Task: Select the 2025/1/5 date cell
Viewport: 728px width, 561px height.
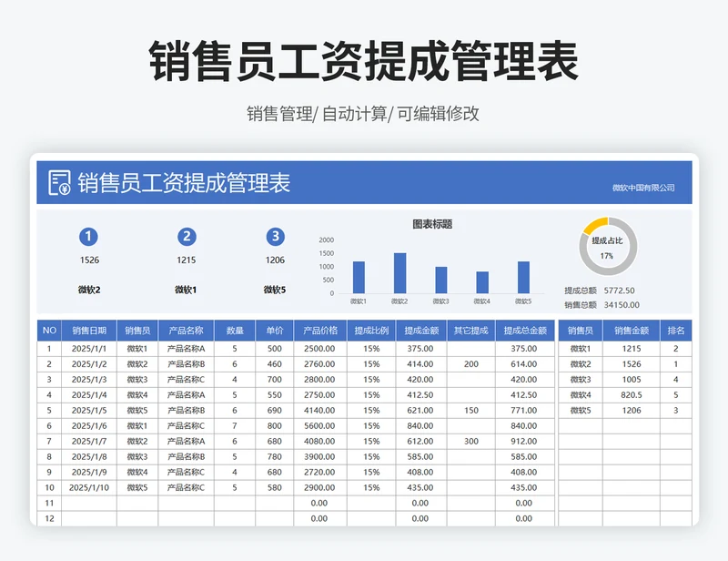Action: (89, 411)
